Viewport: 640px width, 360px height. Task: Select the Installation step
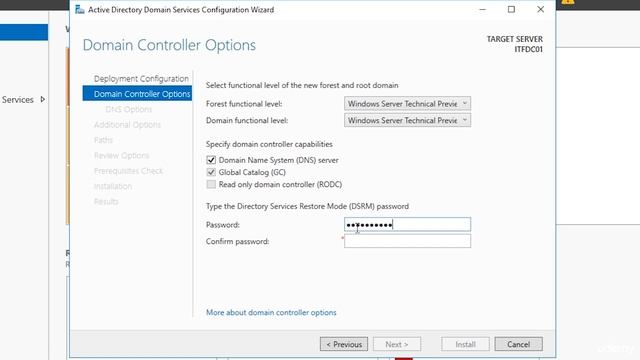113,186
